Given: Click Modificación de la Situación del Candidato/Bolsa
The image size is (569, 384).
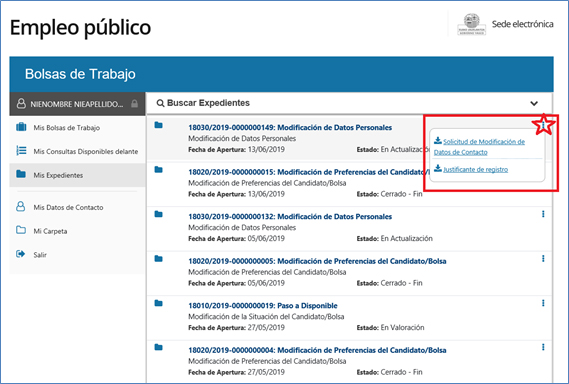Looking at the screenshot, I should tap(266, 316).
